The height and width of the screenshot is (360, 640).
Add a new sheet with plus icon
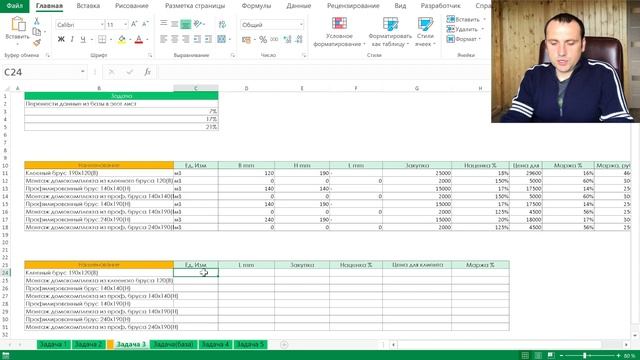click(x=284, y=344)
